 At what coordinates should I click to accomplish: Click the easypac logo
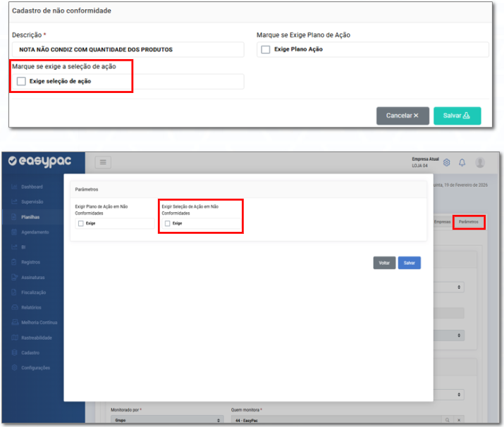tap(42, 162)
